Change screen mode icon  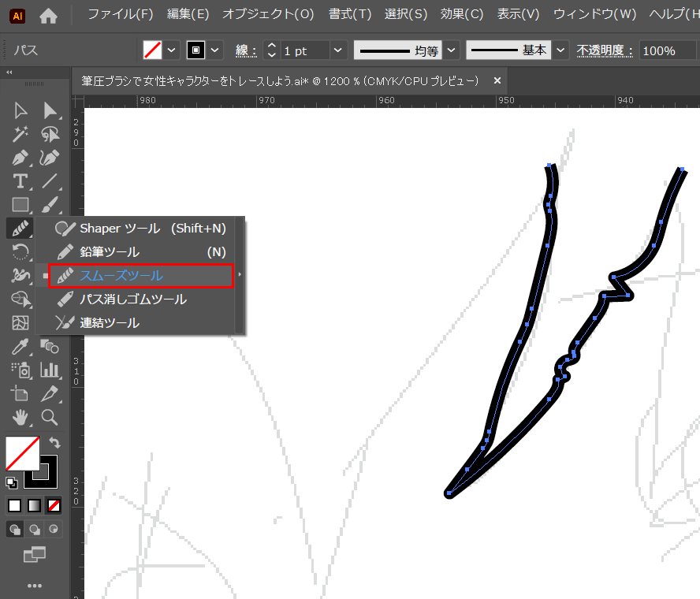[x=35, y=555]
